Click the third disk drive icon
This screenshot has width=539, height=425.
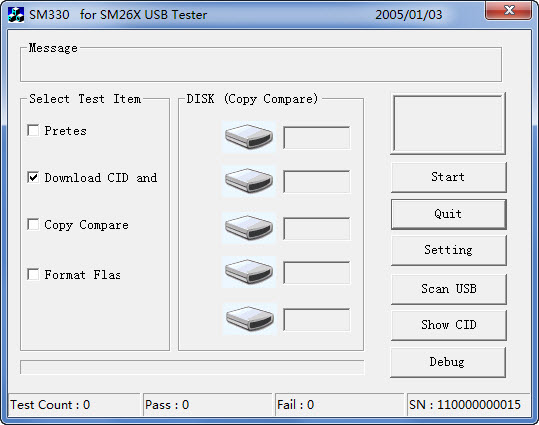249,228
